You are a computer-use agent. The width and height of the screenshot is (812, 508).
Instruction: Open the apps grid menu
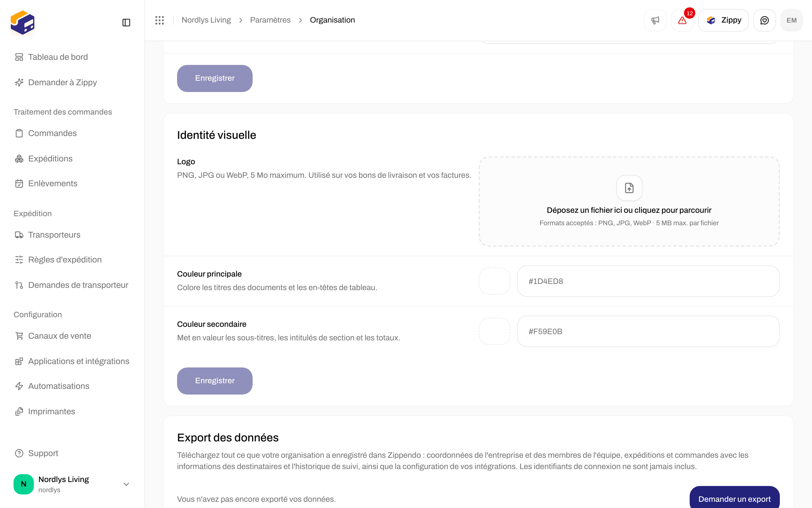click(160, 20)
